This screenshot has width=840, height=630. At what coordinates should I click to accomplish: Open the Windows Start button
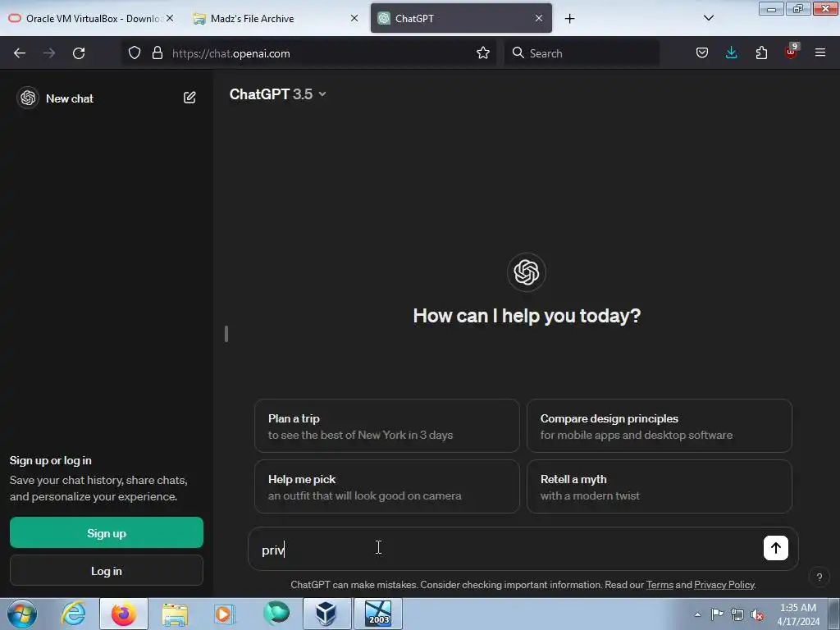pyautogui.click(x=22, y=614)
